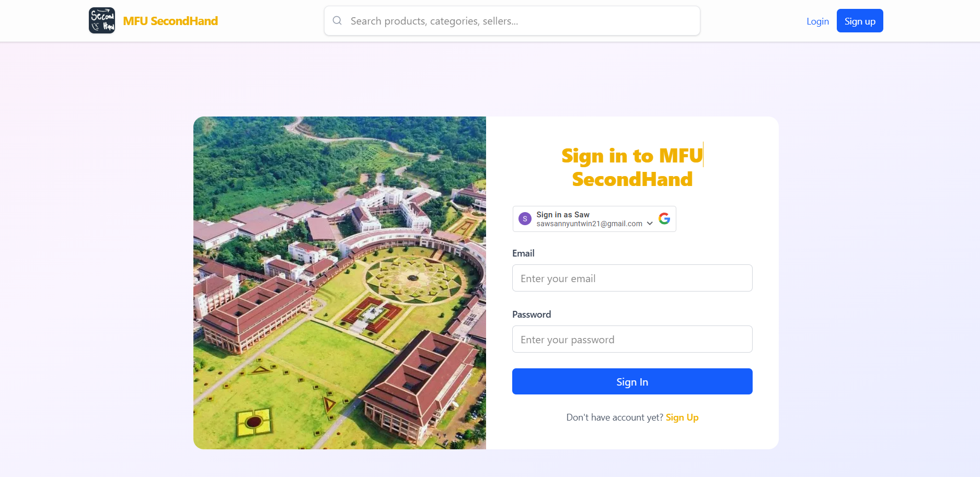Click the purple "S" account avatar
Viewport: 980px width, 477px height.
pos(525,219)
